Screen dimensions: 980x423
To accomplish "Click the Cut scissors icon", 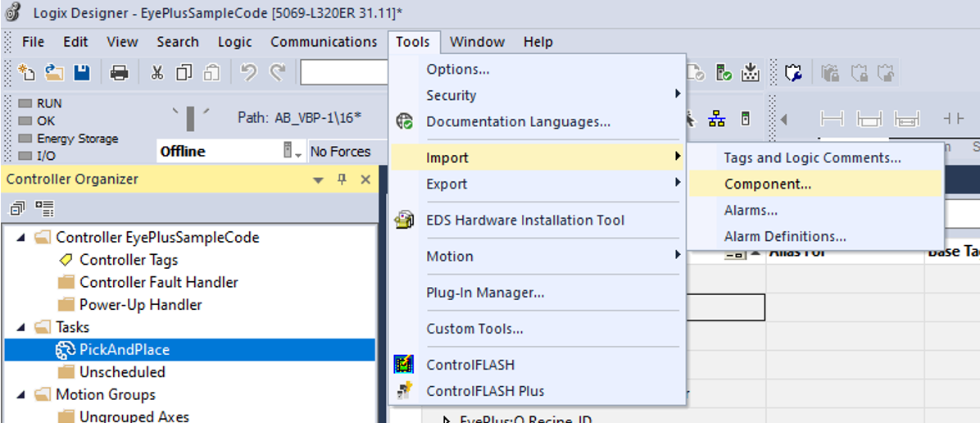I will pos(157,73).
